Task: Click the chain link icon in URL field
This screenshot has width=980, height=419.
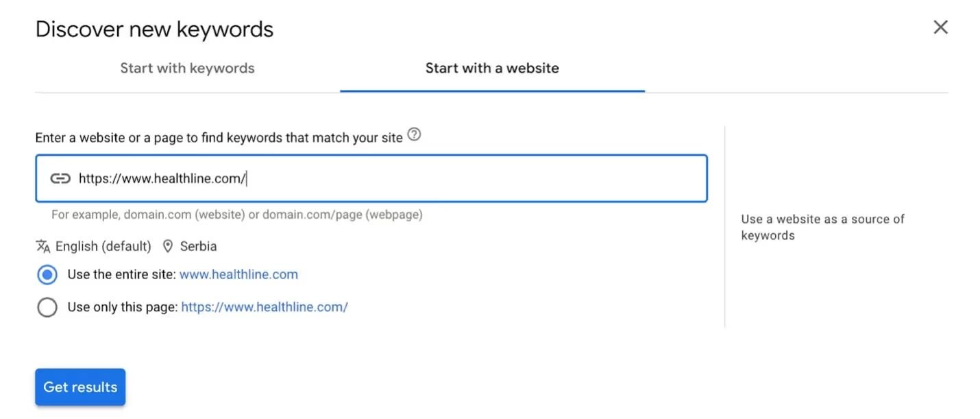Action: (x=60, y=179)
